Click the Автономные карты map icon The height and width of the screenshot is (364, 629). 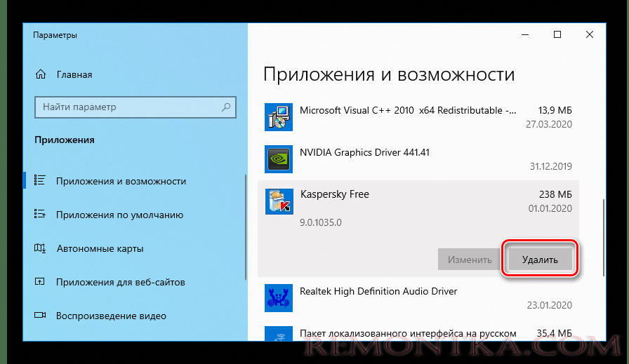coord(41,248)
